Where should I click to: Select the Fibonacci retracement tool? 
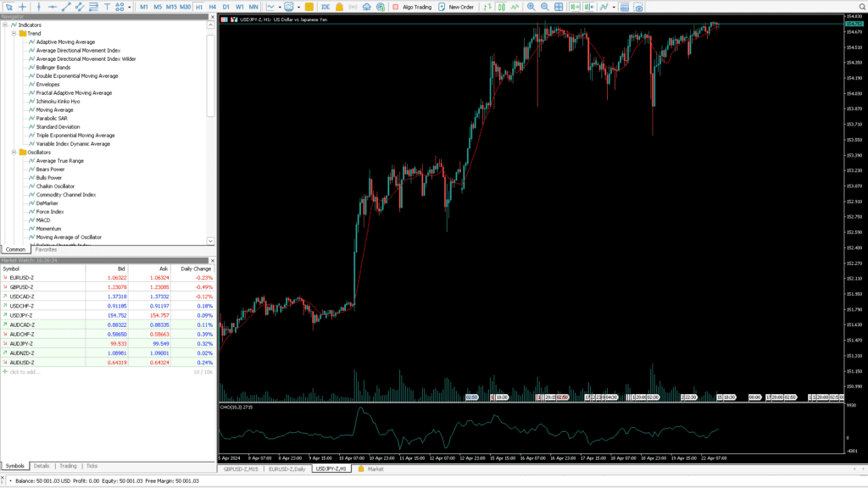click(93, 7)
